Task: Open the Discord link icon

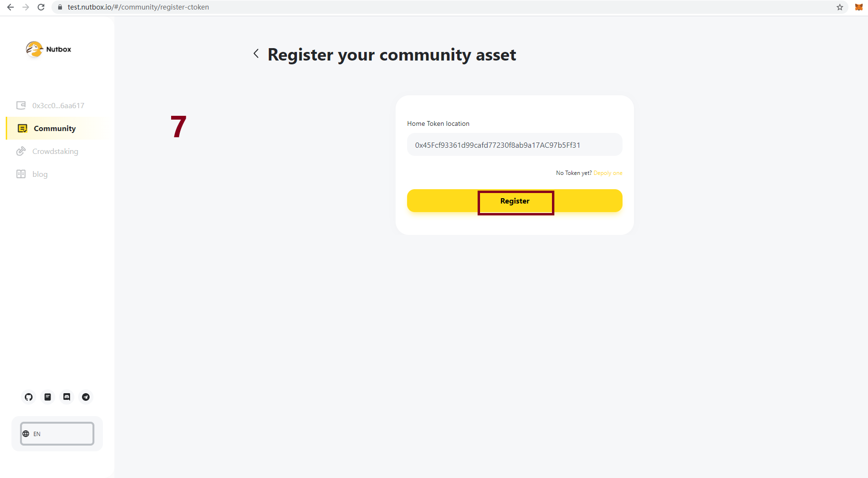Action: click(x=67, y=397)
